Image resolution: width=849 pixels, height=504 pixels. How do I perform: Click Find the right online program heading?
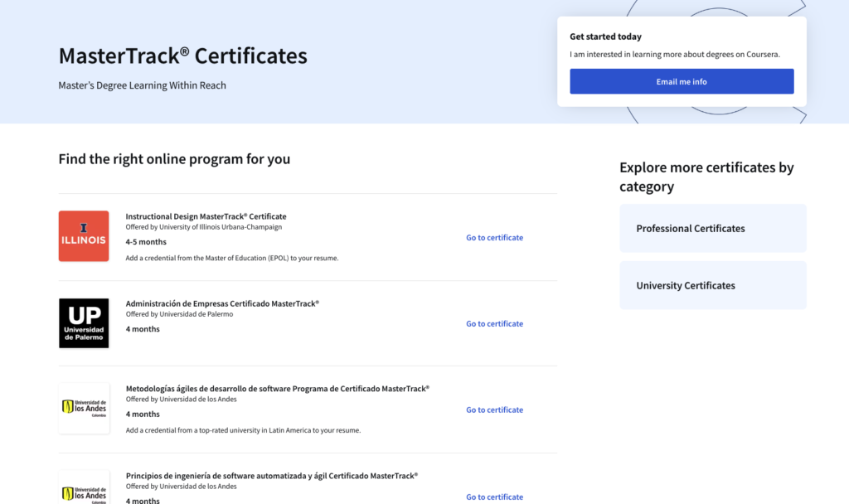pos(174,159)
